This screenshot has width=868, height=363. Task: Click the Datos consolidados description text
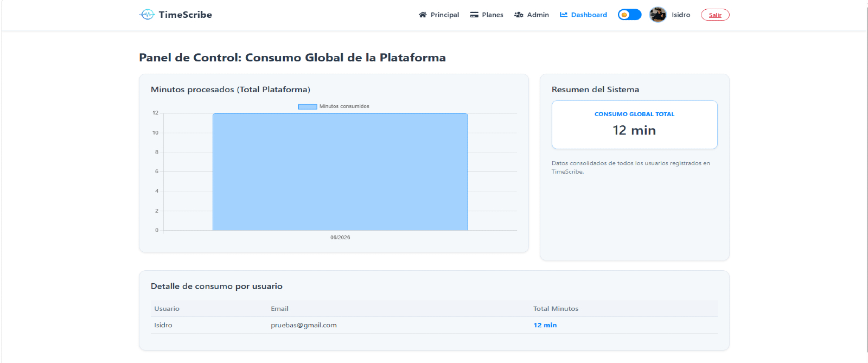pyautogui.click(x=631, y=167)
